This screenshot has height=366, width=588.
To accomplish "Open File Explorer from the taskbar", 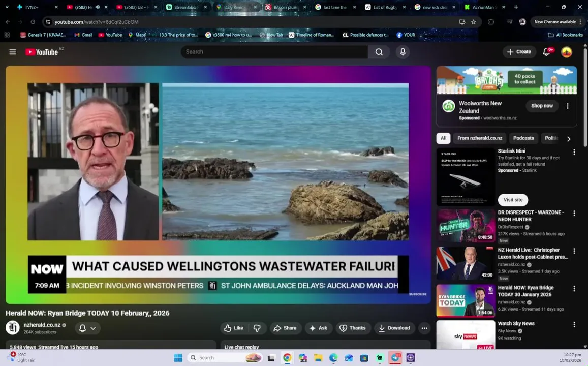I will pos(318,358).
